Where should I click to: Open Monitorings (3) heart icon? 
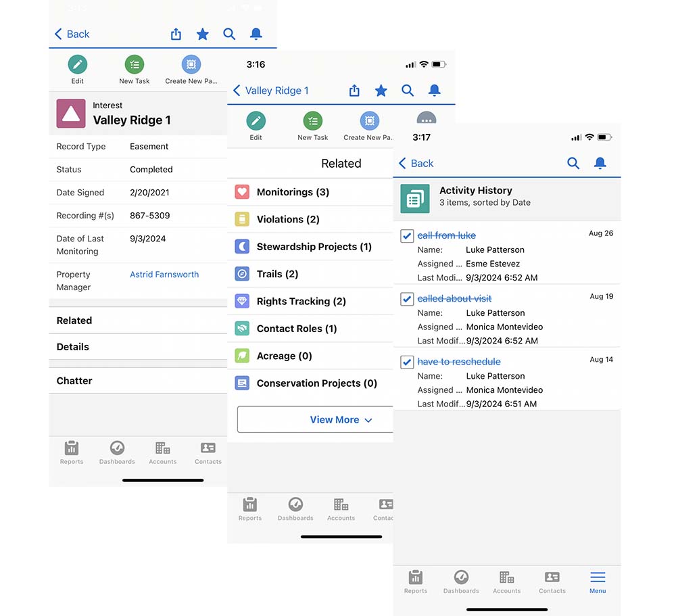(242, 192)
